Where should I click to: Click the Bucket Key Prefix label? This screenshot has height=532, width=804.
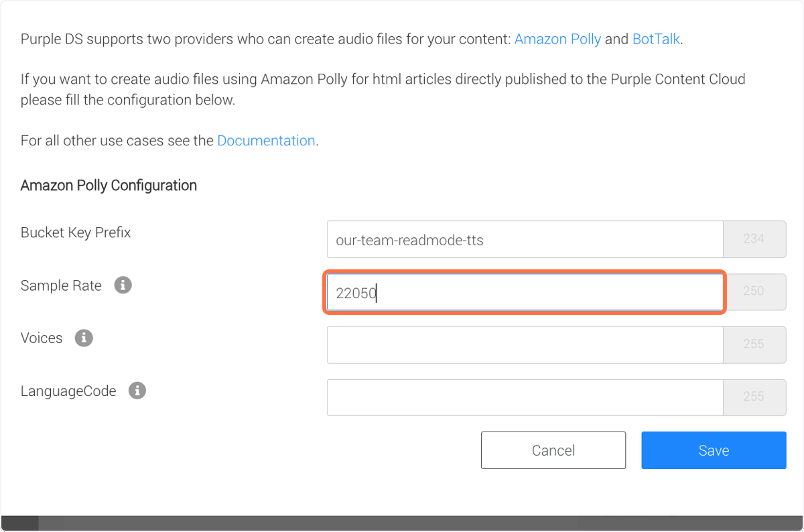[76, 232]
